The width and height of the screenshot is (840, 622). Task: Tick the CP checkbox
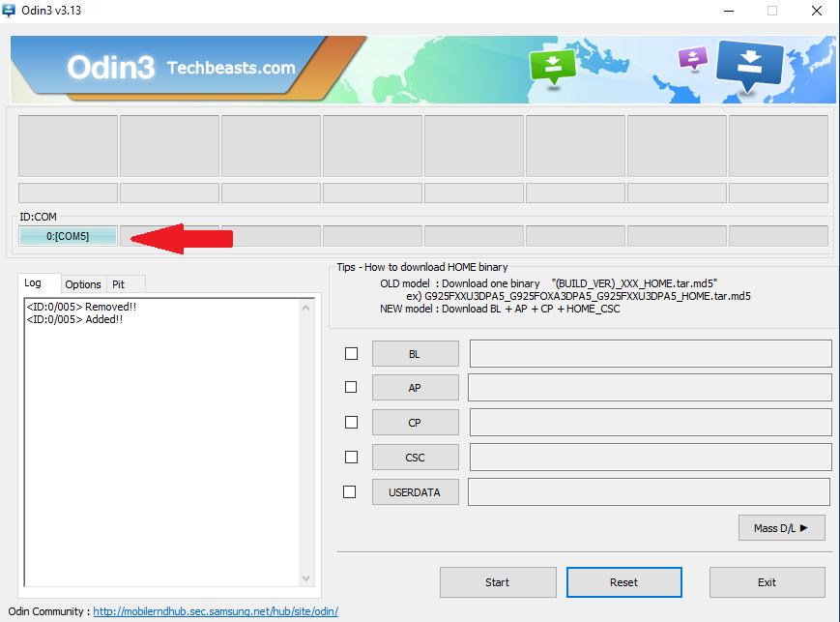pos(351,423)
